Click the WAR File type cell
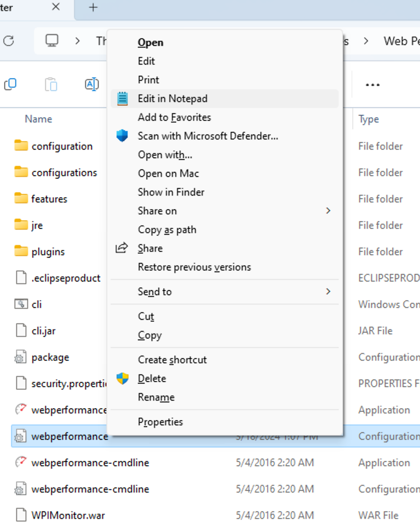 [x=378, y=516]
